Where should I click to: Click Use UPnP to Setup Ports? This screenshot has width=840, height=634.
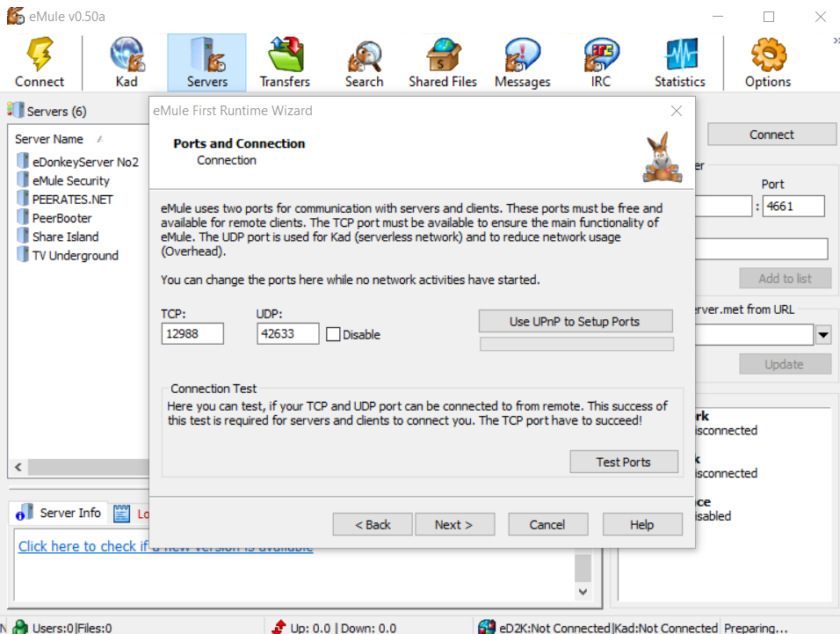575,321
